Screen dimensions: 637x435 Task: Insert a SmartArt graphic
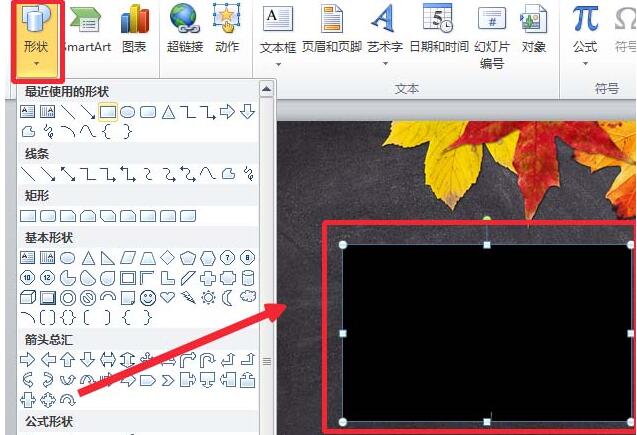click(86, 30)
